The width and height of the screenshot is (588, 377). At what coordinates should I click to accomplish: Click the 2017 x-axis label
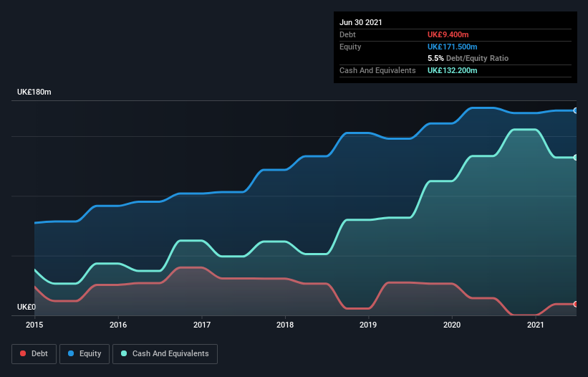point(202,325)
